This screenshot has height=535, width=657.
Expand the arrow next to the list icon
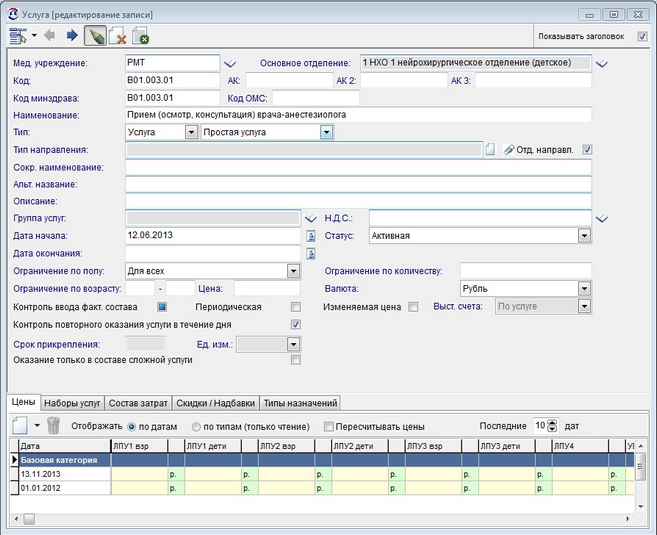click(34, 36)
